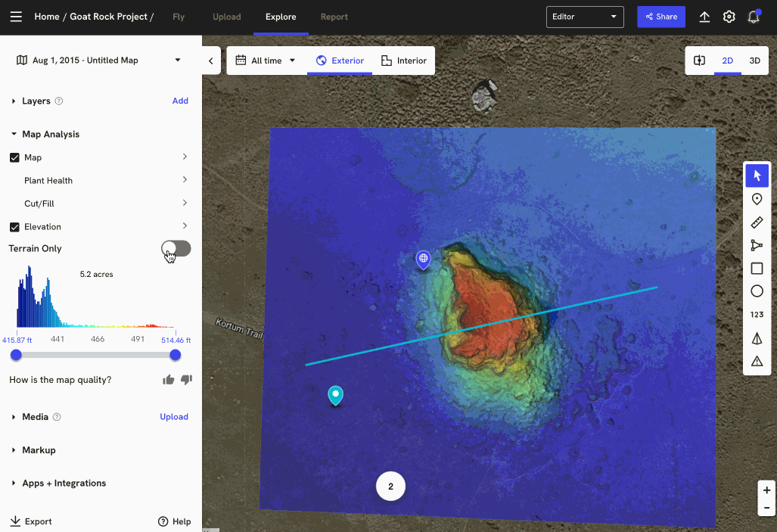Open the hamburger main menu
Image resolution: width=777 pixels, height=532 pixels.
tap(16, 17)
